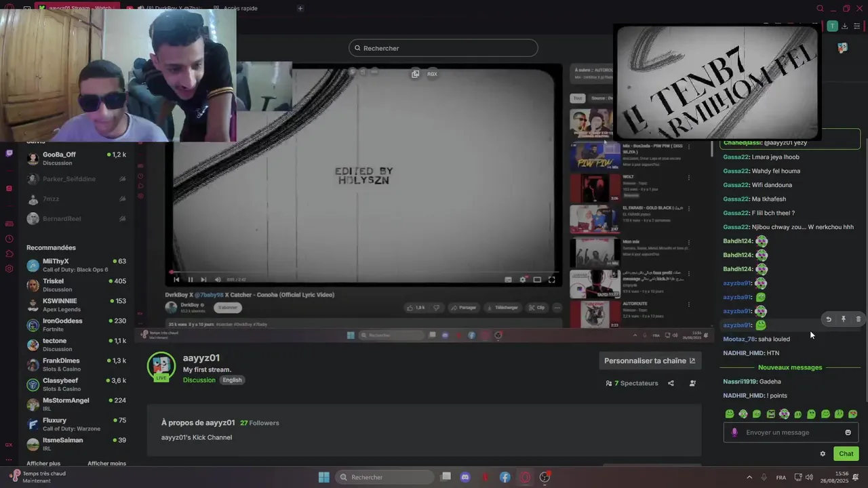Select last heart-eyes quick emote
Image resolution: width=868 pixels, height=488 pixels.
tap(853, 414)
